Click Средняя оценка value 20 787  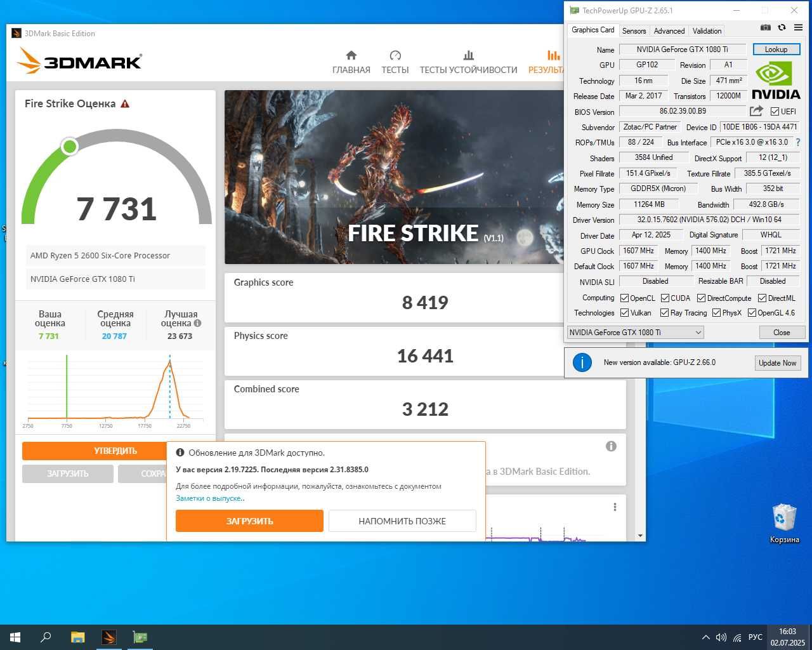click(x=114, y=336)
